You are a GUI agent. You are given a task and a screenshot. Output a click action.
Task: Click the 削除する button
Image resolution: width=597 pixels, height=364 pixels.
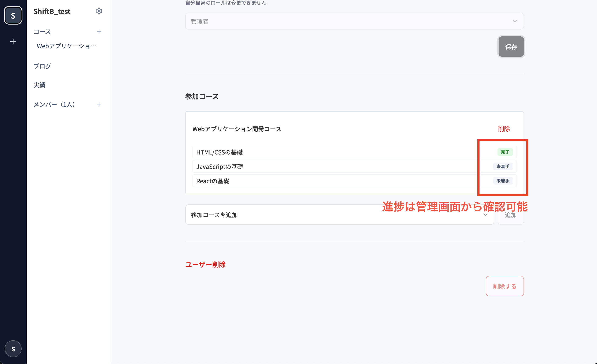pyautogui.click(x=504, y=286)
